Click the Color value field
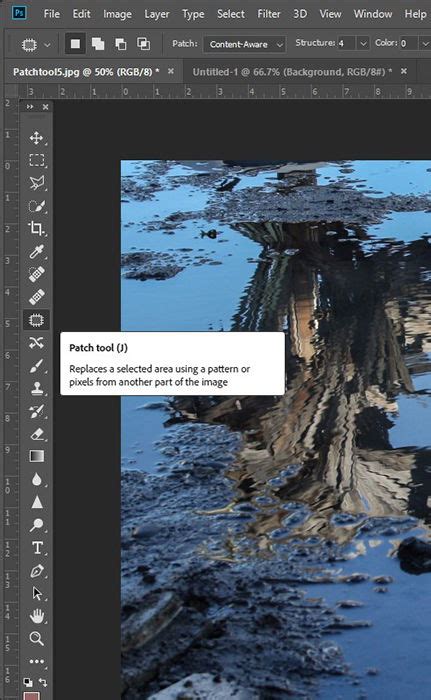 pyautogui.click(x=409, y=44)
